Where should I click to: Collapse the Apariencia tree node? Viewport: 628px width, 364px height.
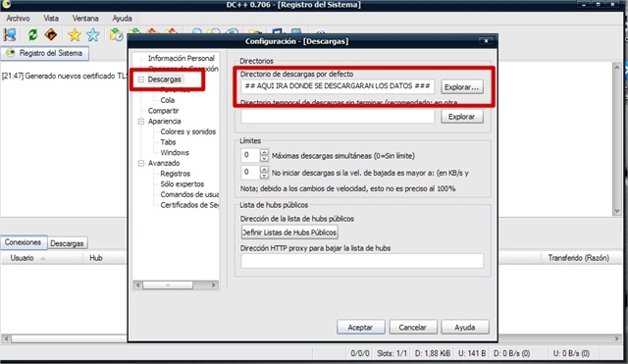pos(141,121)
